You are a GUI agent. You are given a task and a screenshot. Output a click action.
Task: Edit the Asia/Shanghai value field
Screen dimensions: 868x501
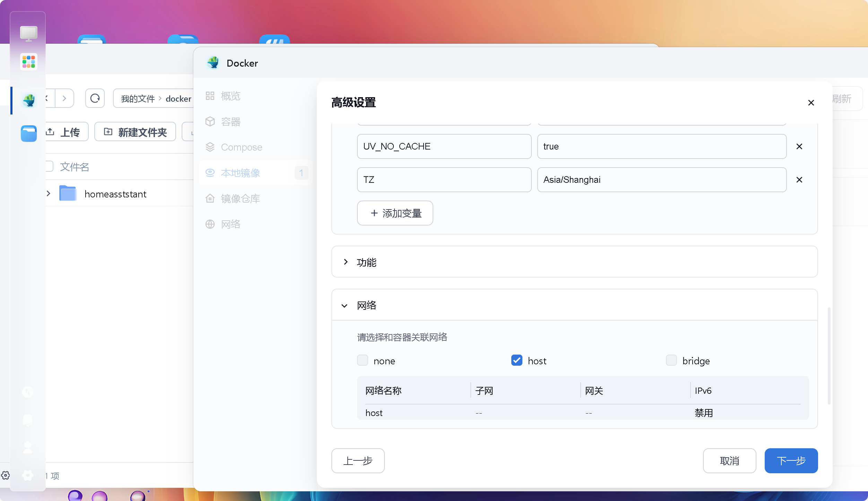(662, 180)
